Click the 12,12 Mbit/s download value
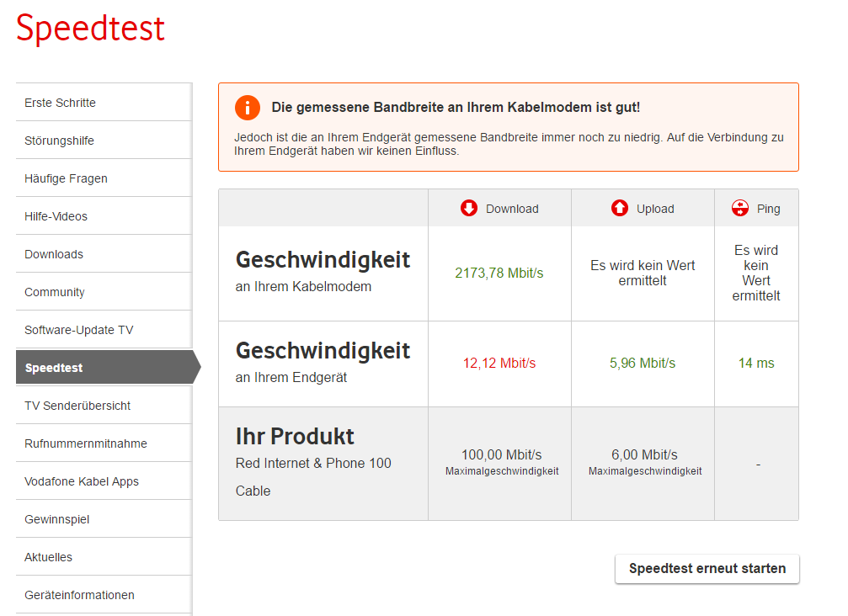 (499, 364)
